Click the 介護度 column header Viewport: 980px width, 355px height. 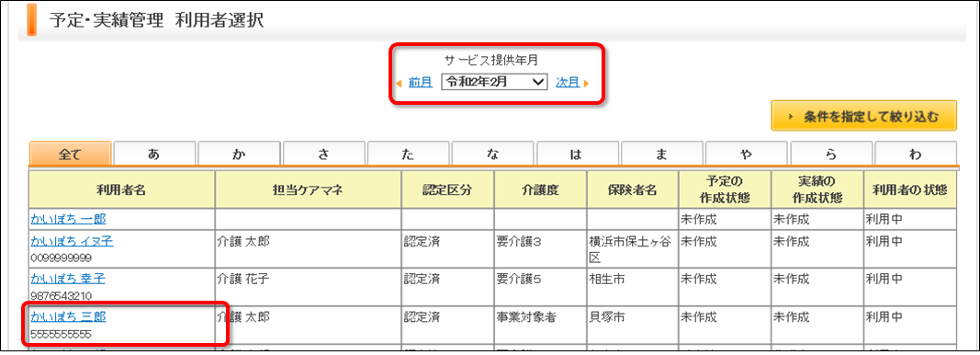pos(541,189)
